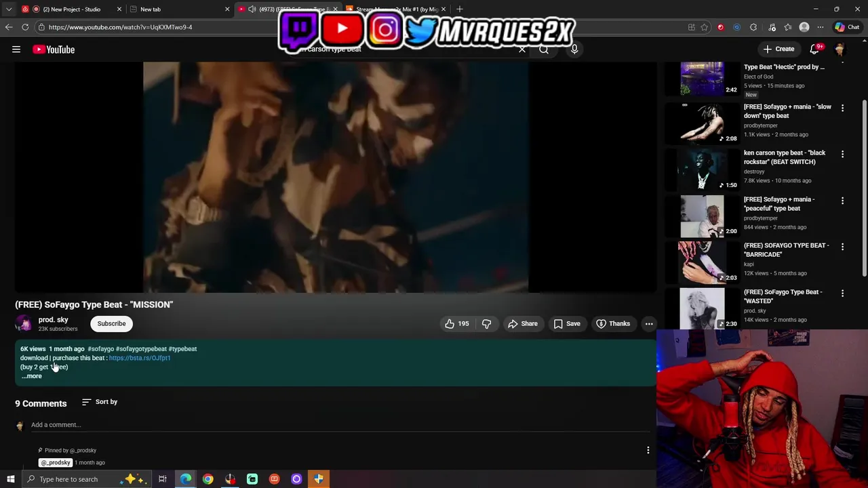The image size is (868, 488).
Task: Open Edge settings and more menu
Action: point(820,27)
